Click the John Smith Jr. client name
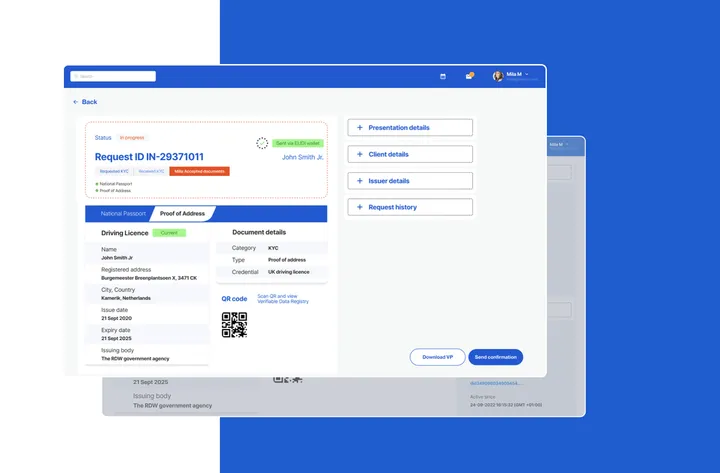 click(x=303, y=157)
